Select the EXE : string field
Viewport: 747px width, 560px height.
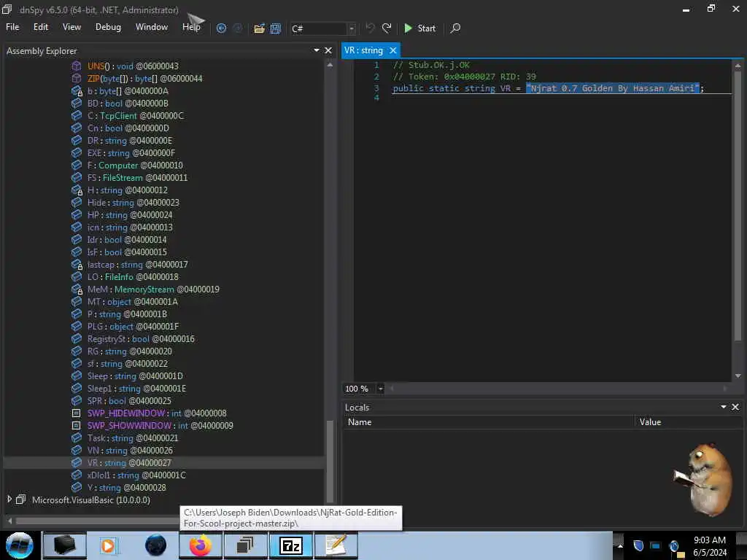[131, 153]
